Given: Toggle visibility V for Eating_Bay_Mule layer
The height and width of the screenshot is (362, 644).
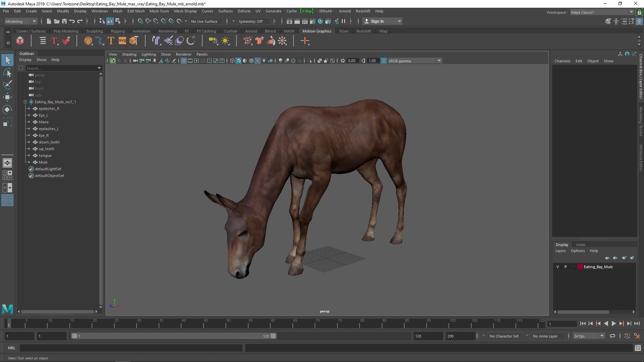Looking at the screenshot, I should click(558, 267).
